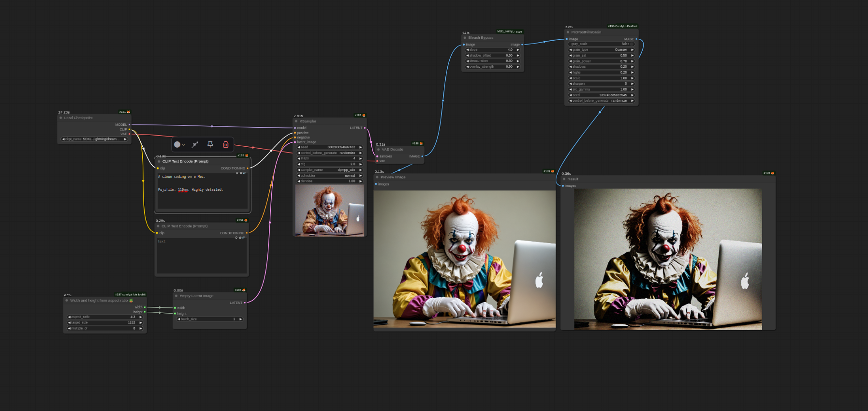Click the IMAGE output socket on ProPostFilmGrain
The image size is (868, 411).
point(636,39)
